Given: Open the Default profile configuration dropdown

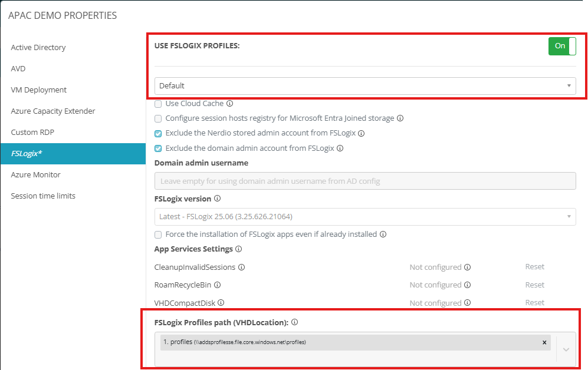Looking at the screenshot, I should click(365, 86).
